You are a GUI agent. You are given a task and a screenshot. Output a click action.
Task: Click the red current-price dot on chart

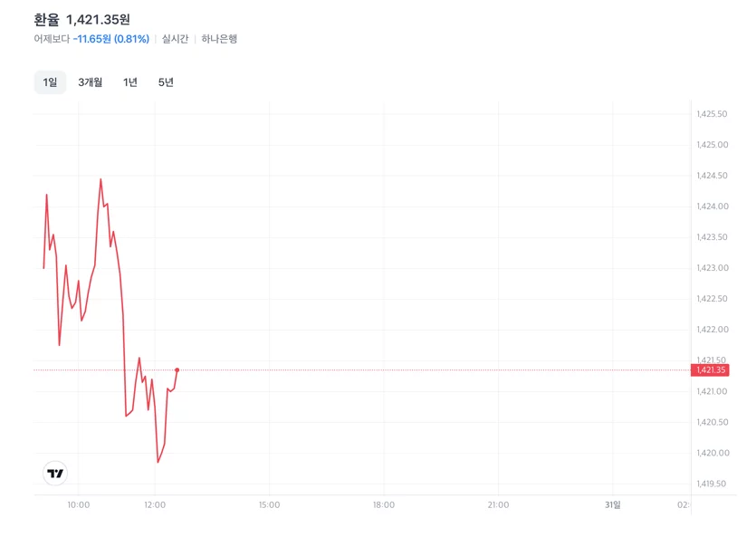click(x=177, y=370)
